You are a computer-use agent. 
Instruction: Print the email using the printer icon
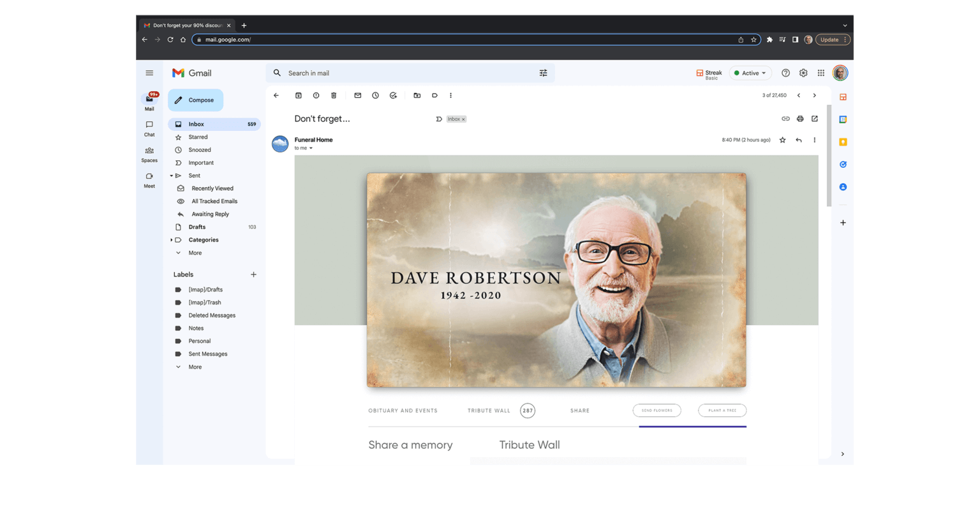coord(800,119)
